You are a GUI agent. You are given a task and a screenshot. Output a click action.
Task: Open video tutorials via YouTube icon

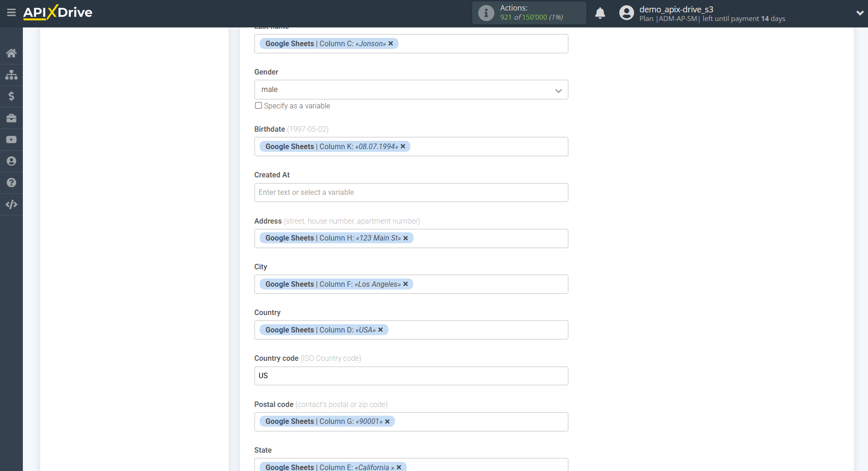coord(11,139)
